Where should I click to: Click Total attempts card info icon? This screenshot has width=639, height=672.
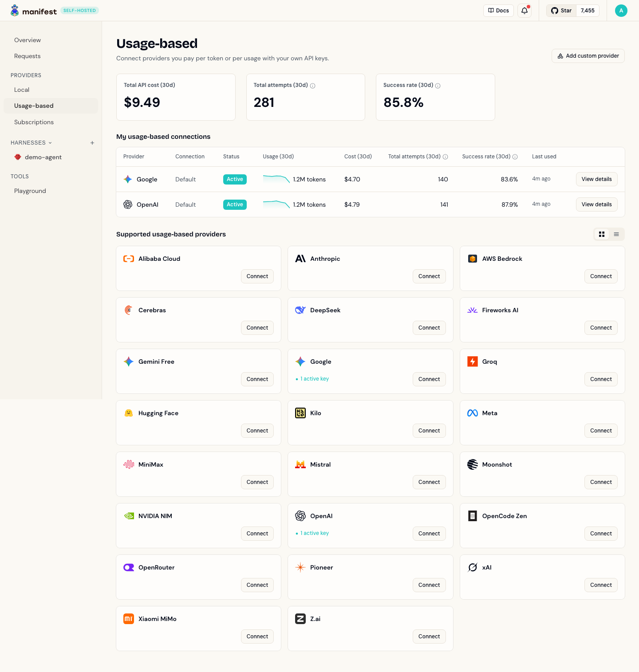(312, 86)
